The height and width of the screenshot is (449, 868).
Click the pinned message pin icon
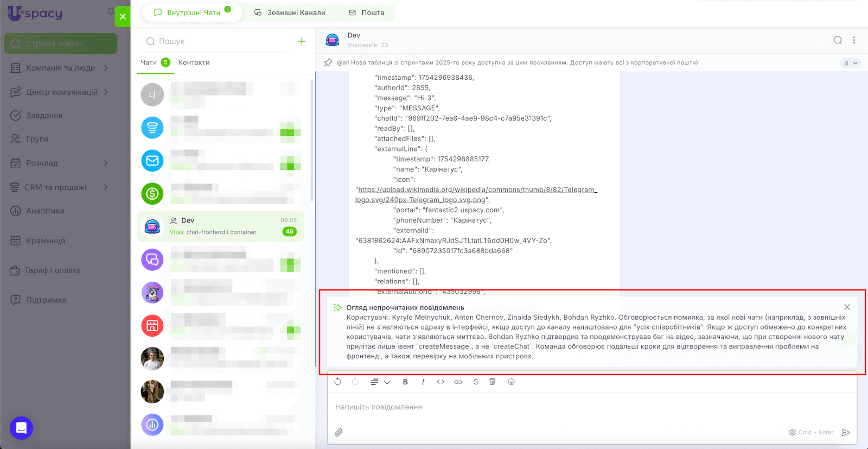[328, 62]
